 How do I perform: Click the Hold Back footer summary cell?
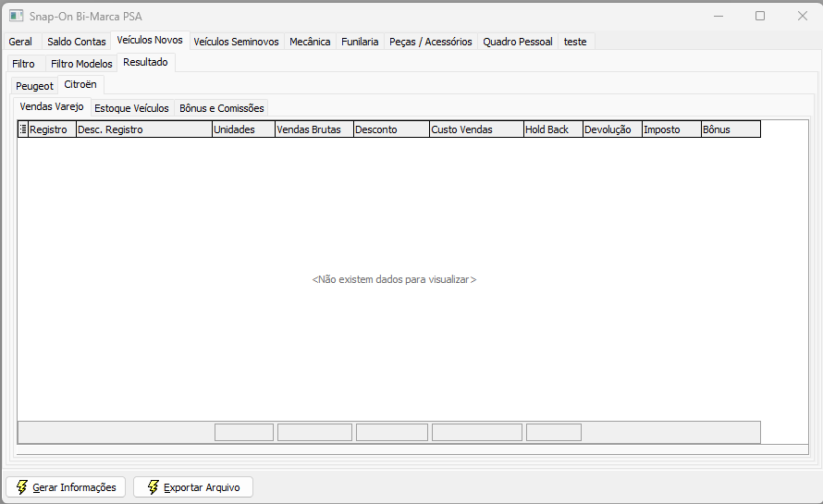click(554, 433)
